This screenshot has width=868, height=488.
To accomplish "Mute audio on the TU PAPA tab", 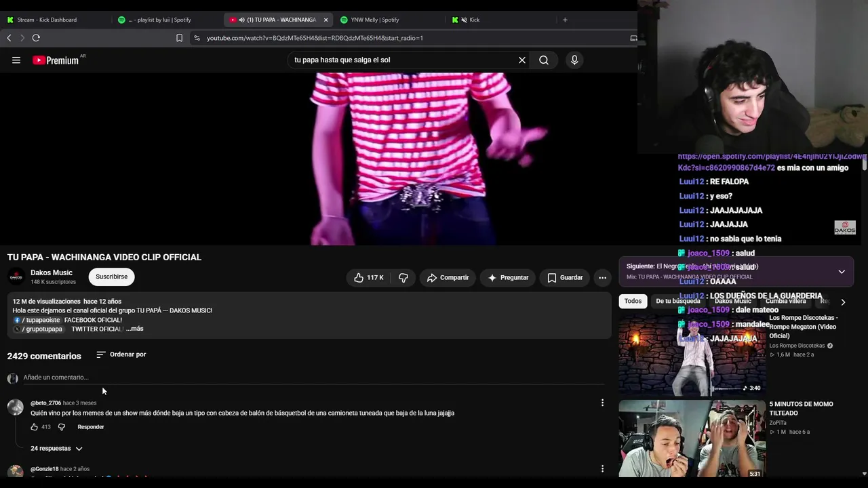I will (x=241, y=20).
